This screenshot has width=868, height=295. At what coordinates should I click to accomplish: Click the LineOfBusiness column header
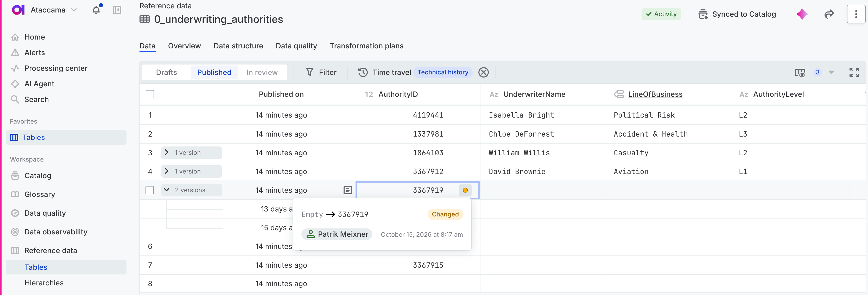pos(655,94)
